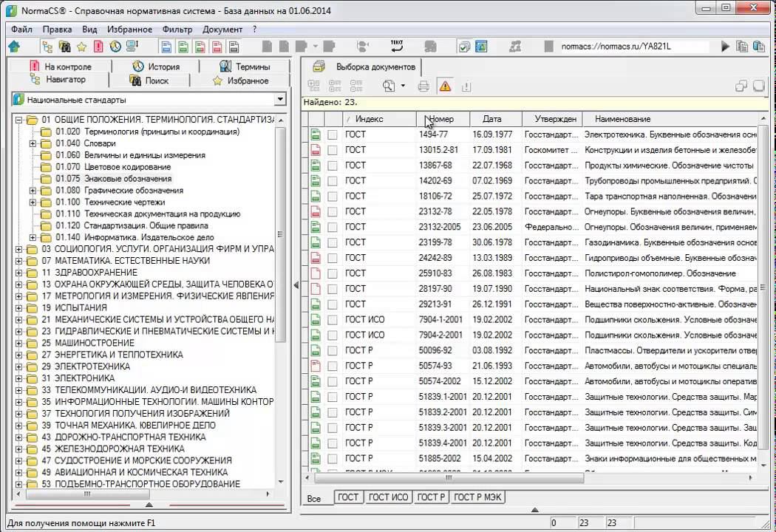Screen dimensions: 776x532
Task: Click the home icon in the toolbar
Action: click(14, 47)
